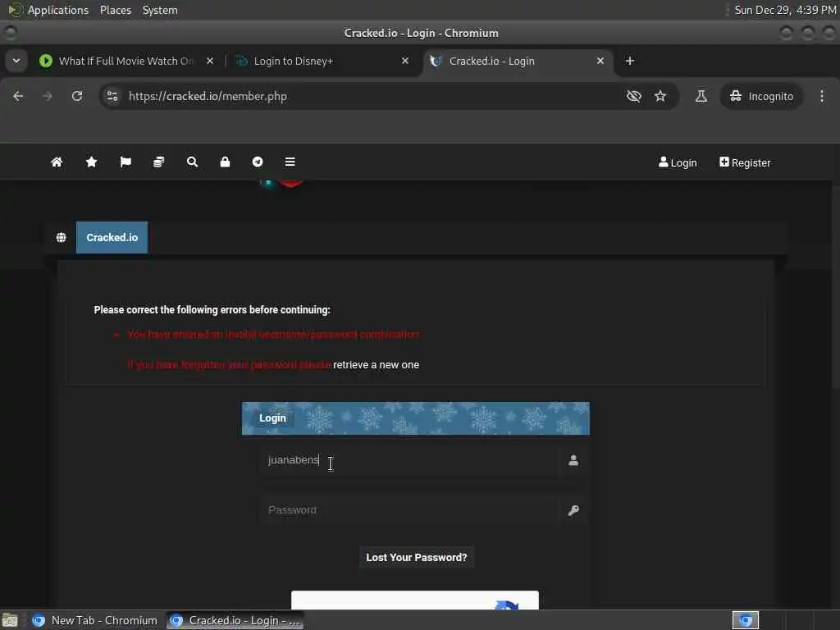Open the Places menu
840x630 pixels.
pos(115,10)
